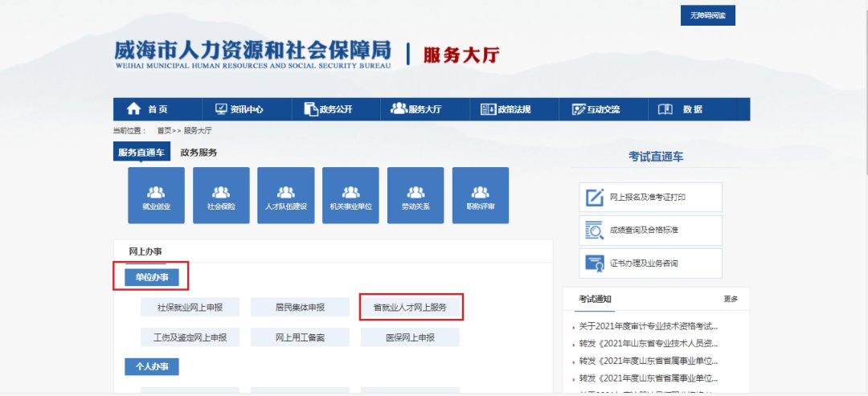
Task: Click the 无障碍阅读 button
Action: [x=707, y=16]
